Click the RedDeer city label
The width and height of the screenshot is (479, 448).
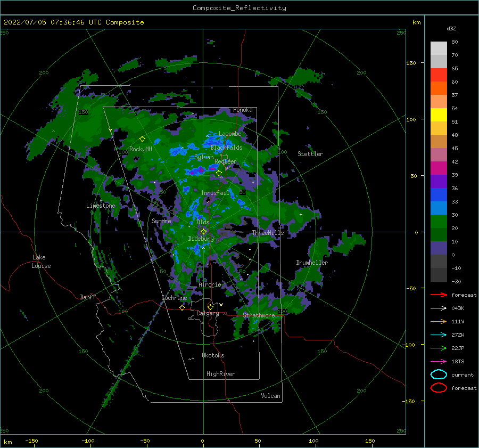[x=226, y=161]
